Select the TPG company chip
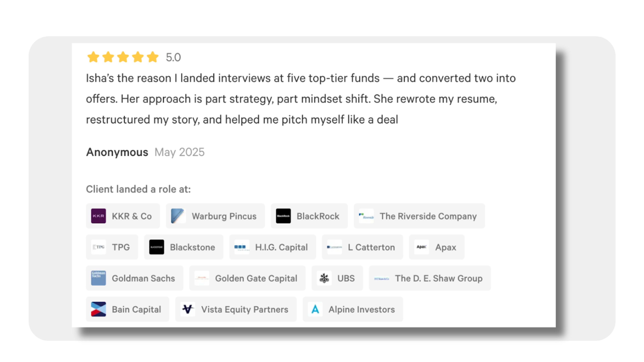Screen dimensions: 644x362 (x=112, y=247)
